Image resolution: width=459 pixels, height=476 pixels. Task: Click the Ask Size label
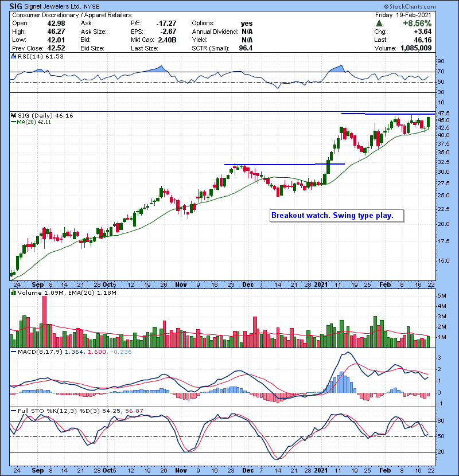[94, 32]
